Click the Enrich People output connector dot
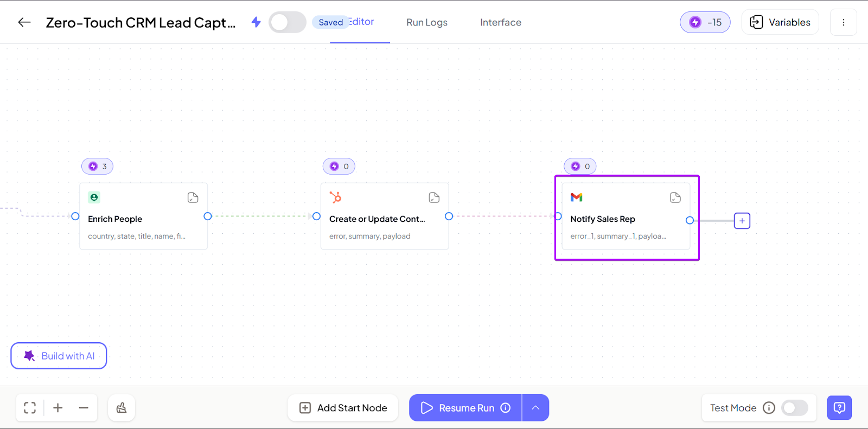Image resolution: width=868 pixels, height=429 pixels. (x=208, y=216)
